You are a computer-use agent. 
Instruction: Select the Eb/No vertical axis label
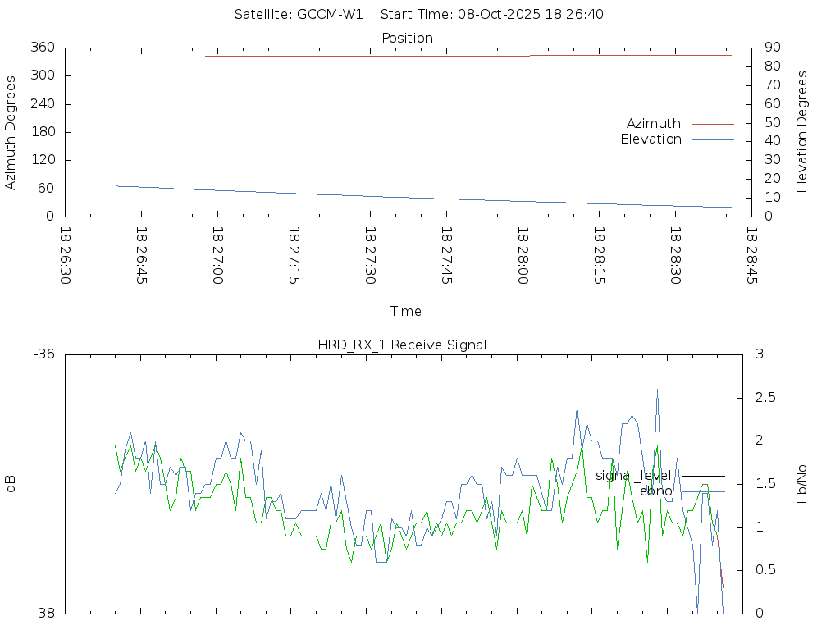[802, 484]
